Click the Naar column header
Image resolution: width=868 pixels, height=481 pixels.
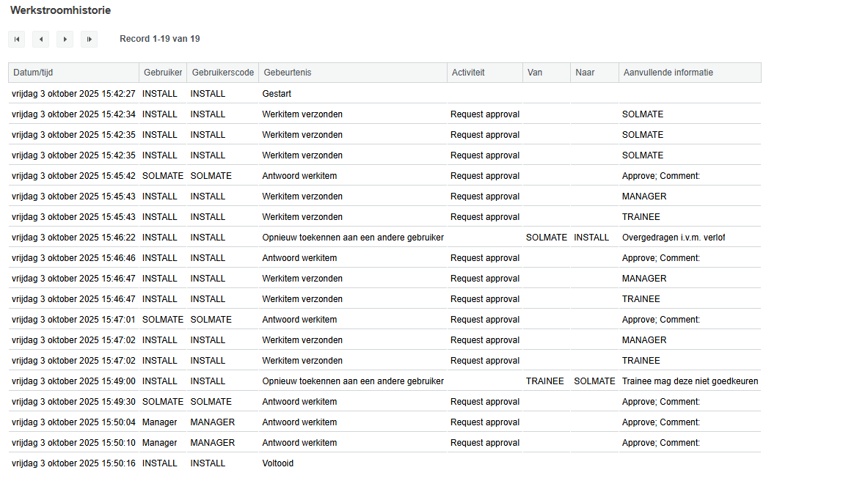[x=585, y=73]
